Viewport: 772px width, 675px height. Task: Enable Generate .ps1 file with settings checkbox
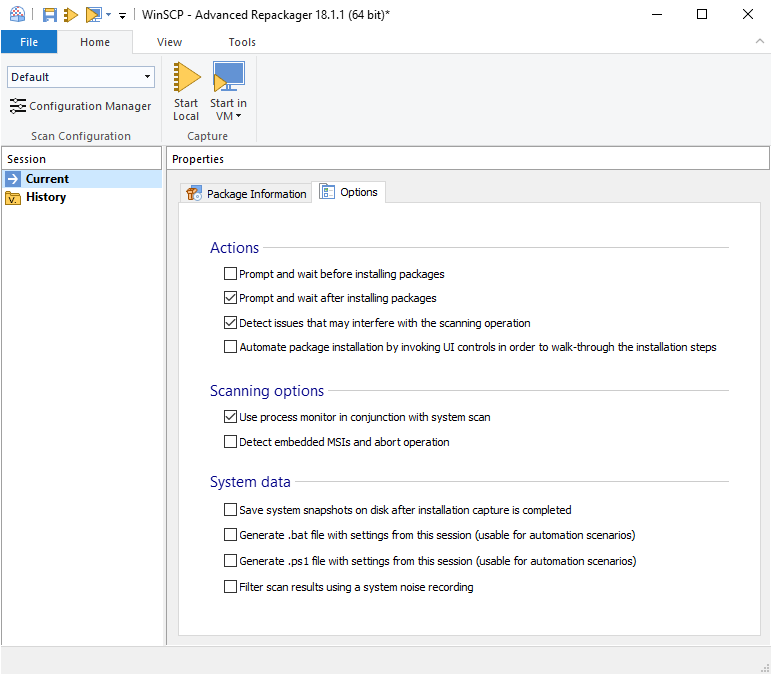[230, 561]
